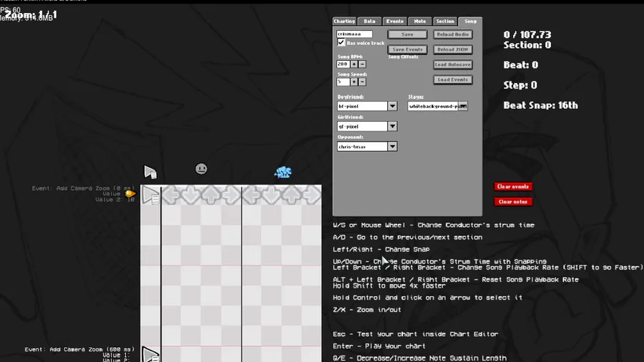Click the 'Esc - Test your chart inside Chart Editor' text
Screen dimensions: 644x362
pyautogui.click(x=415, y=334)
